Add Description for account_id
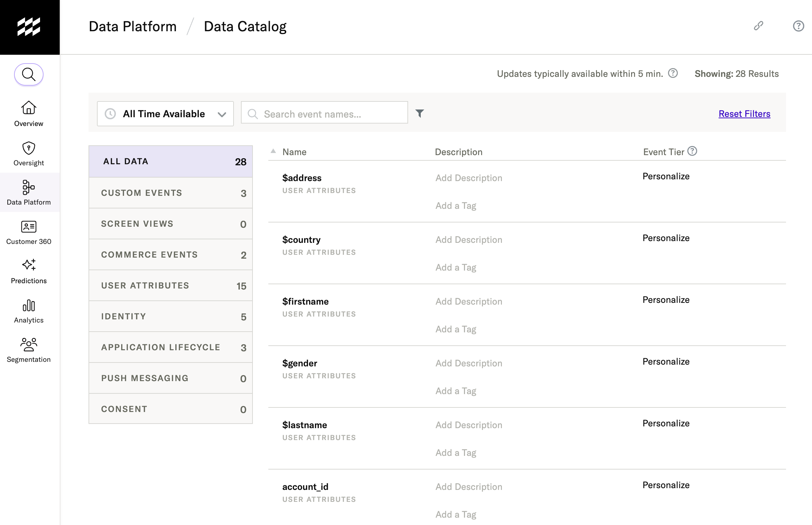Viewport: 812px width, 525px height. (x=469, y=487)
